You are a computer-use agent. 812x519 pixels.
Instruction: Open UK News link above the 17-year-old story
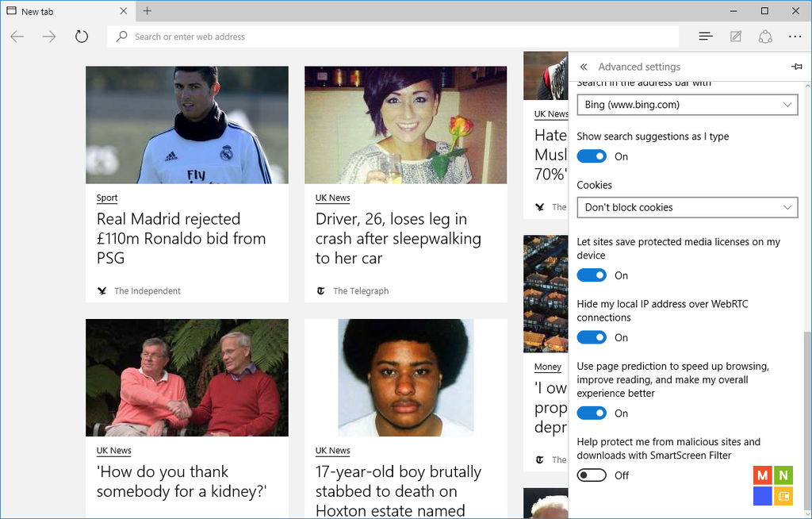(x=332, y=451)
